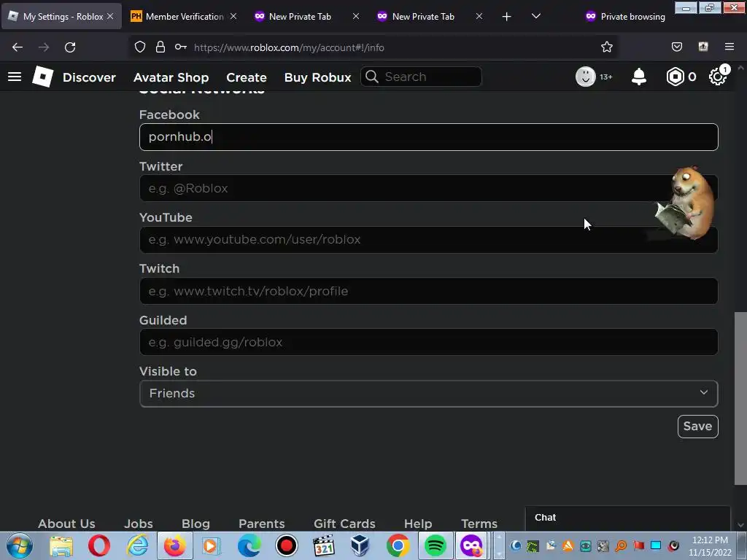The width and height of the screenshot is (747, 560).
Task: Open Google Chrome from the taskbar
Action: (x=398, y=545)
